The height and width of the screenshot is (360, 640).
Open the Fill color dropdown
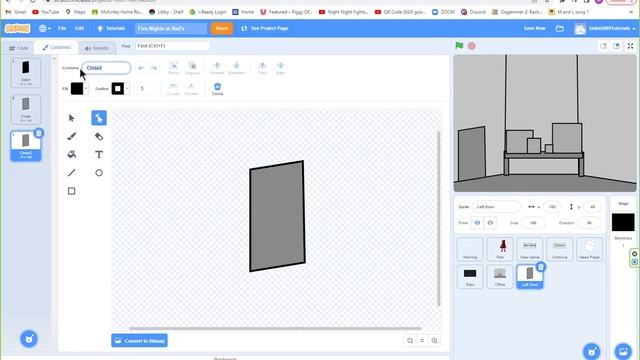(x=79, y=89)
